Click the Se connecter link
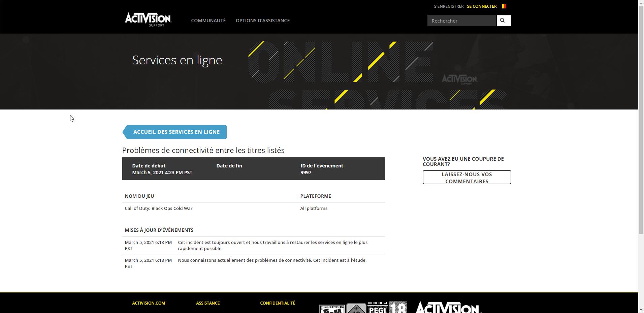Viewport: 644px width, 313px height. tap(482, 6)
